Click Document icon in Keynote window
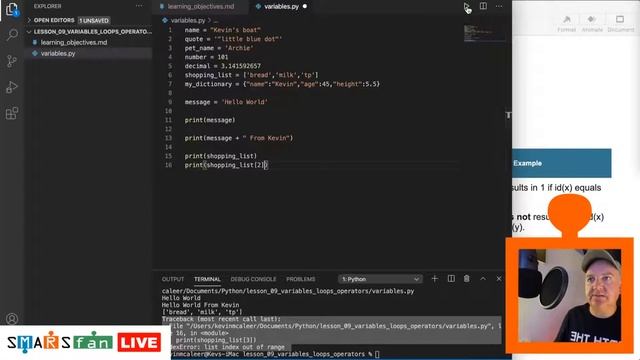 620,24
